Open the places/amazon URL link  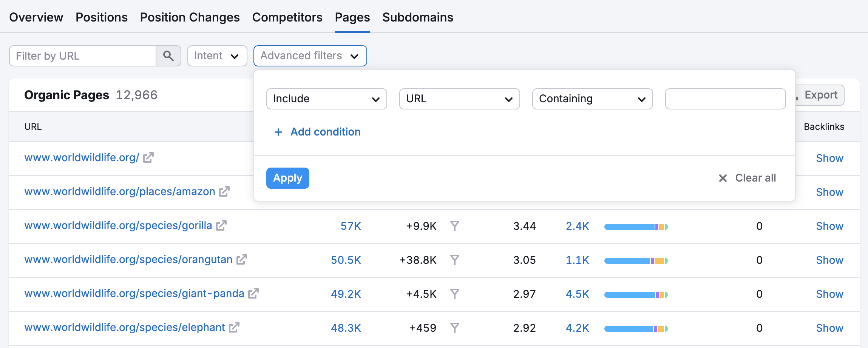click(x=120, y=191)
